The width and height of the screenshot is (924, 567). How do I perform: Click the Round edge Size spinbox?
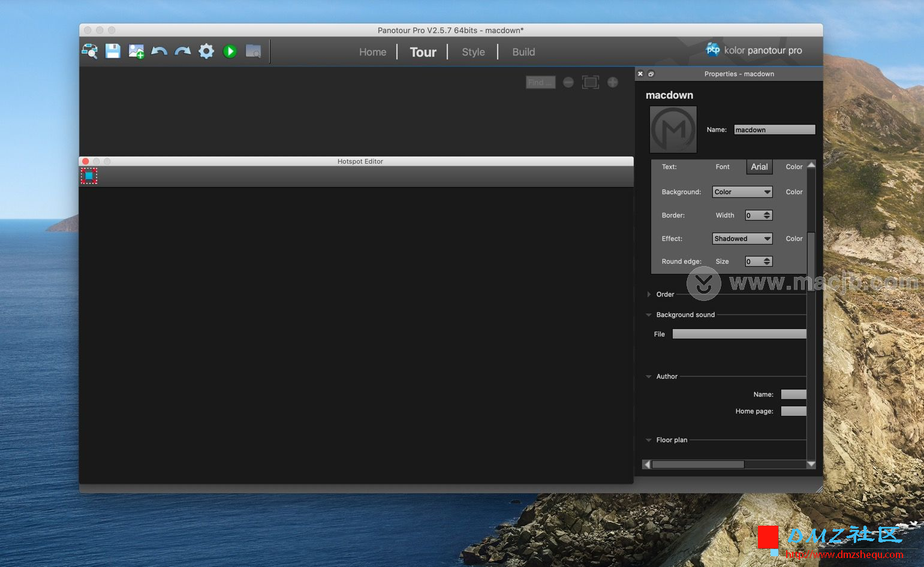[759, 261]
